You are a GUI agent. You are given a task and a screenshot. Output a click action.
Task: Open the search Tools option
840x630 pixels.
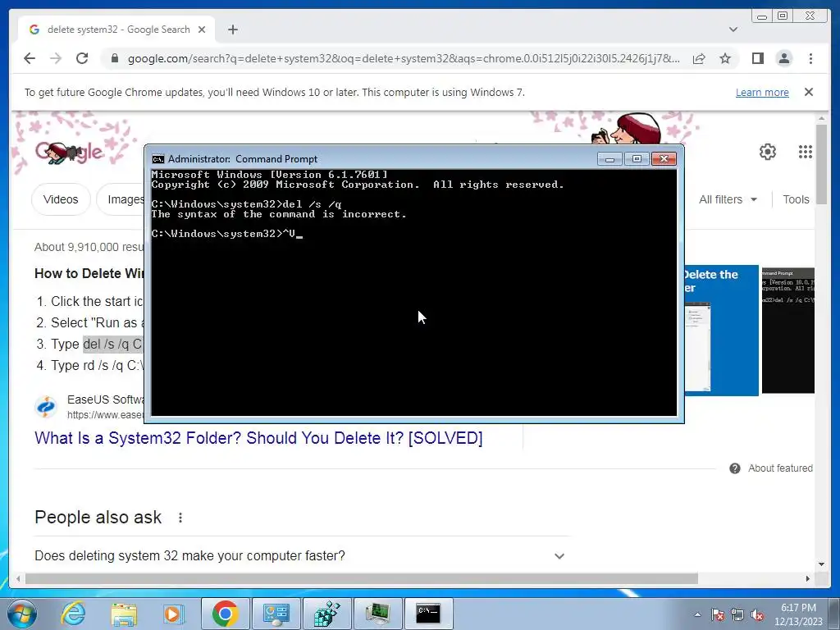(x=796, y=199)
